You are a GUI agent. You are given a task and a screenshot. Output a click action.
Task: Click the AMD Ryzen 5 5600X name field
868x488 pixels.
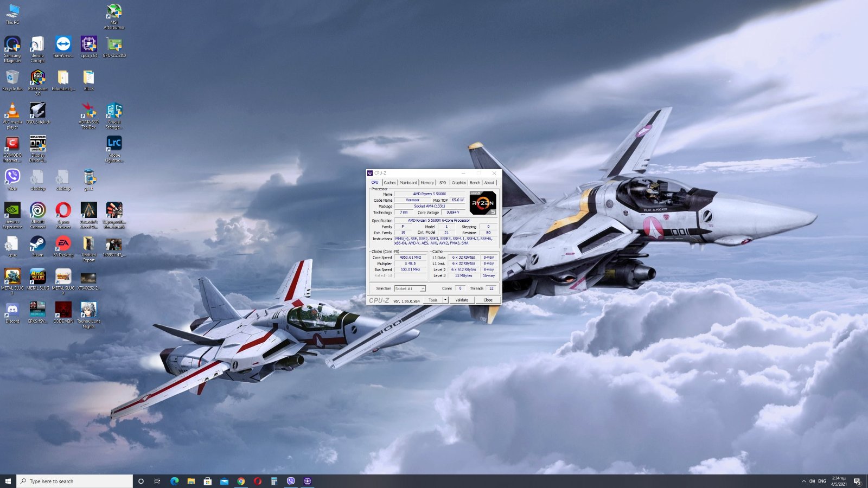(x=430, y=194)
